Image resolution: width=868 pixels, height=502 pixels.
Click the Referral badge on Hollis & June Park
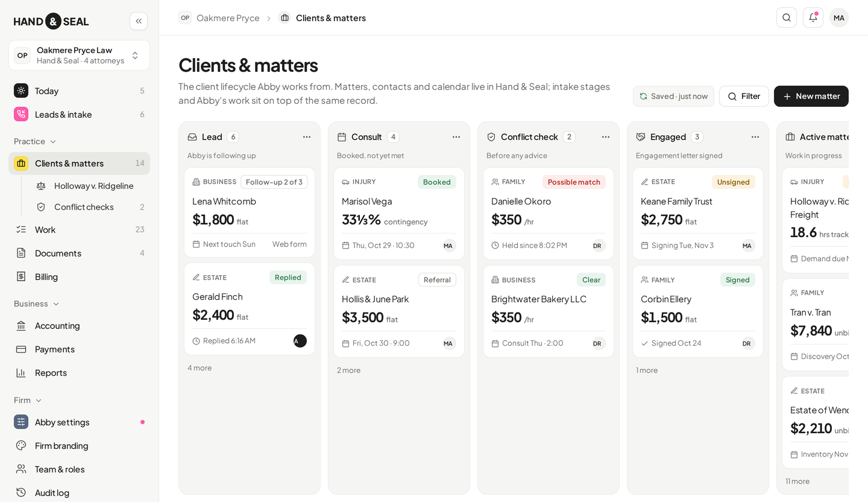click(437, 280)
